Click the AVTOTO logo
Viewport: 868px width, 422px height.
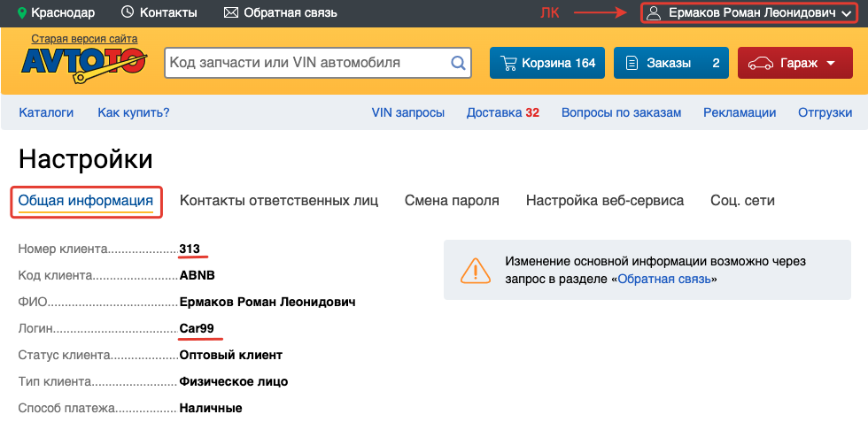pyautogui.click(x=83, y=65)
